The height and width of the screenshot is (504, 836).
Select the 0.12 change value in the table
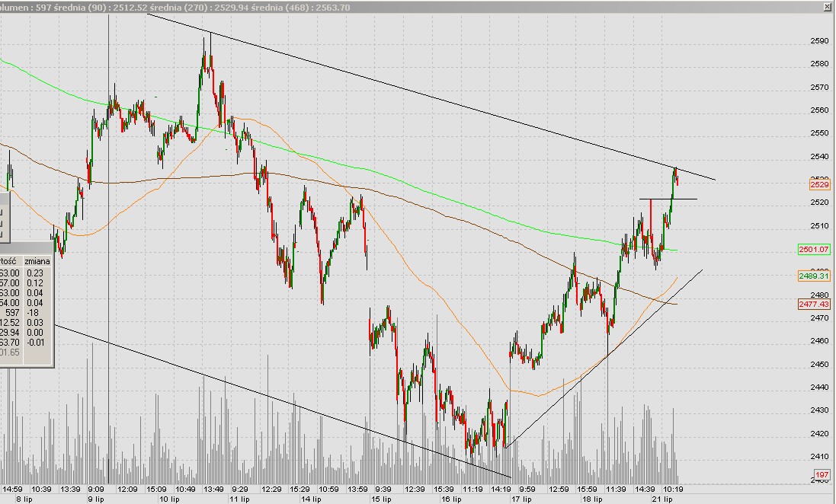[34, 283]
